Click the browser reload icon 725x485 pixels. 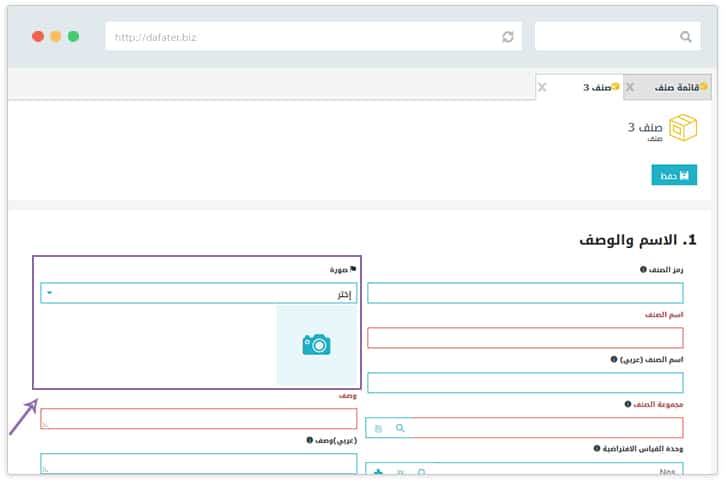point(508,37)
